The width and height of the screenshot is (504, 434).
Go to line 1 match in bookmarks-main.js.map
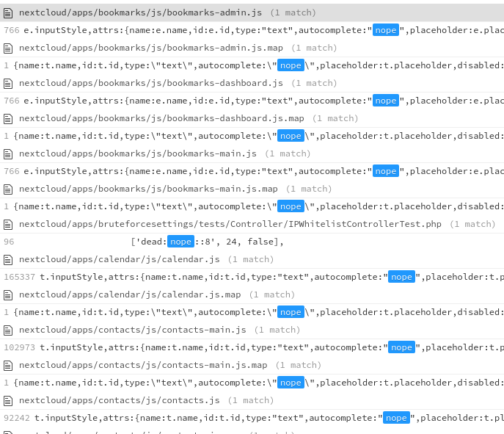click(252, 206)
